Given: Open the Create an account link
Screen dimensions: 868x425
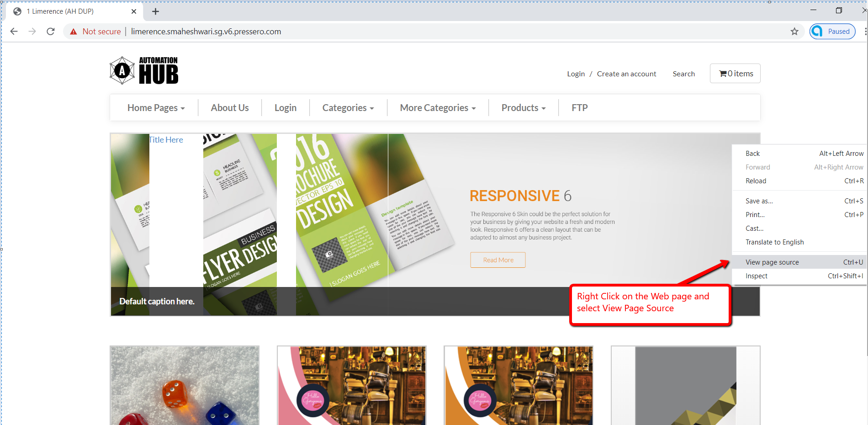Looking at the screenshot, I should click(626, 74).
